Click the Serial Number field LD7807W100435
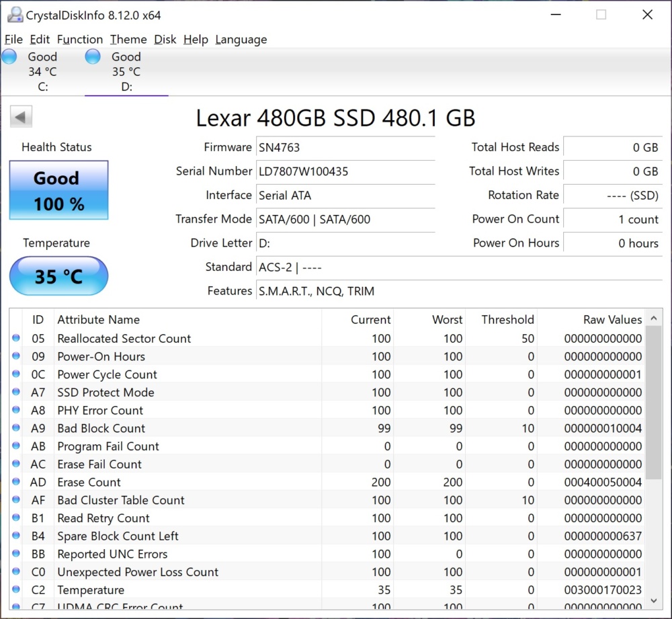Image resolution: width=672 pixels, height=619 pixels. (345, 171)
